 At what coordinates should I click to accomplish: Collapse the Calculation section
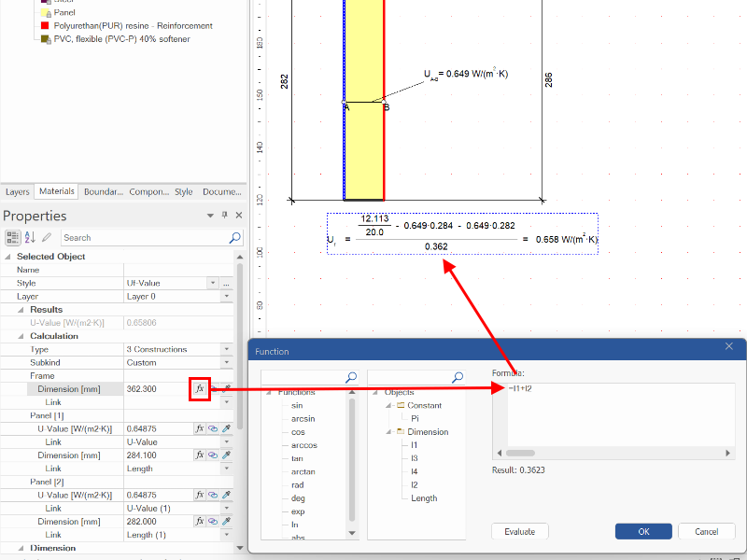coord(21,336)
